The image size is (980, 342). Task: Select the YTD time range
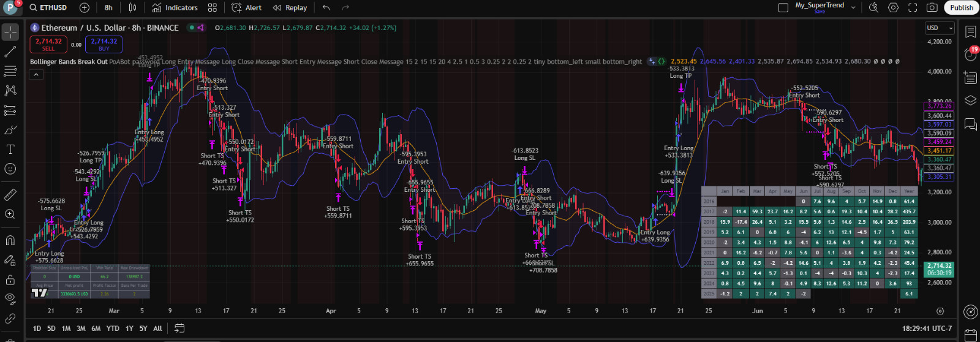pyautogui.click(x=113, y=329)
